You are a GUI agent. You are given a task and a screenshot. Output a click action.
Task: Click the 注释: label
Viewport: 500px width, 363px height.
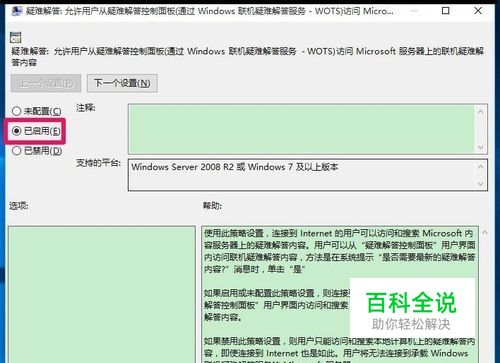pos(86,108)
